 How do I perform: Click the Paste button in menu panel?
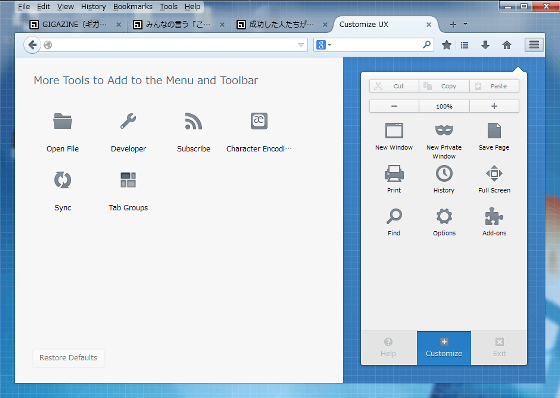coord(494,86)
